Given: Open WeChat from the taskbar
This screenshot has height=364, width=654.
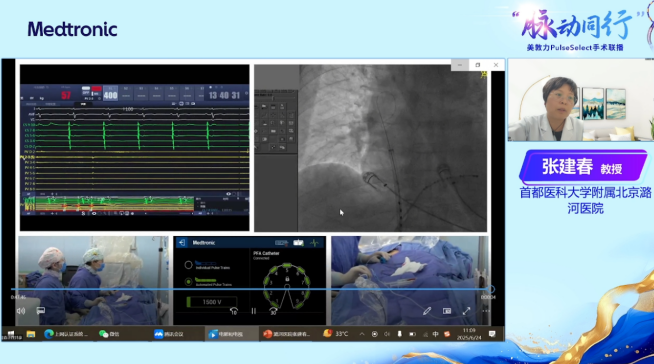Looking at the screenshot, I should 109,334.
